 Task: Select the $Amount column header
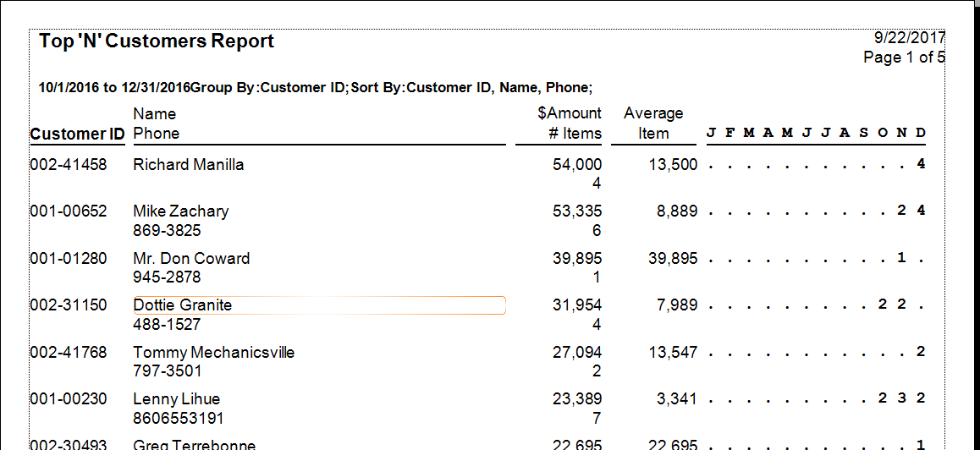569,113
